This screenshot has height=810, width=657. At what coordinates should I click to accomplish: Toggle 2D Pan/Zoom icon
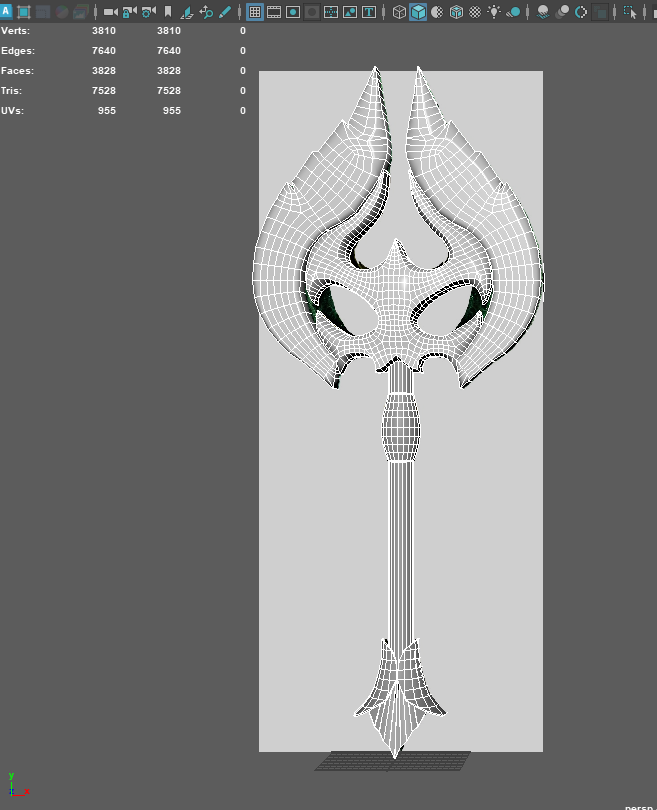(206, 12)
